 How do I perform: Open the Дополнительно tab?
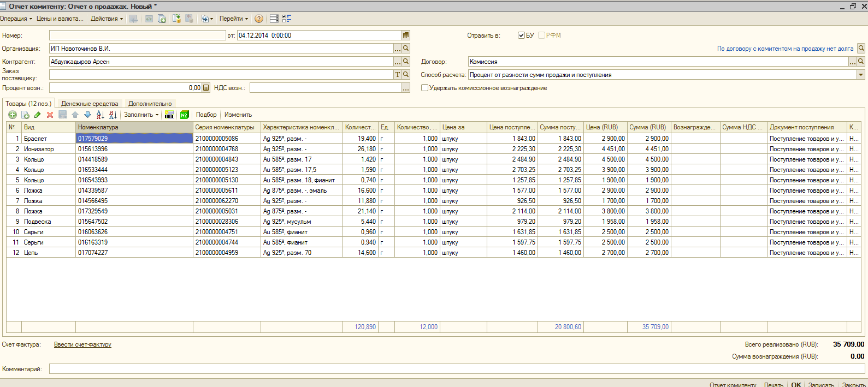tap(150, 104)
